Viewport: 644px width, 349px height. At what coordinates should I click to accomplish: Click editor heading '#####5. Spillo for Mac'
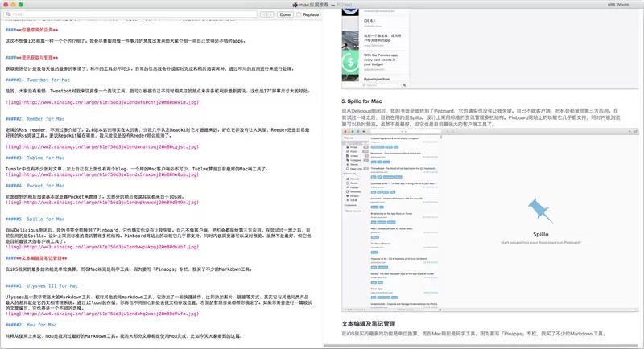click(x=35, y=220)
